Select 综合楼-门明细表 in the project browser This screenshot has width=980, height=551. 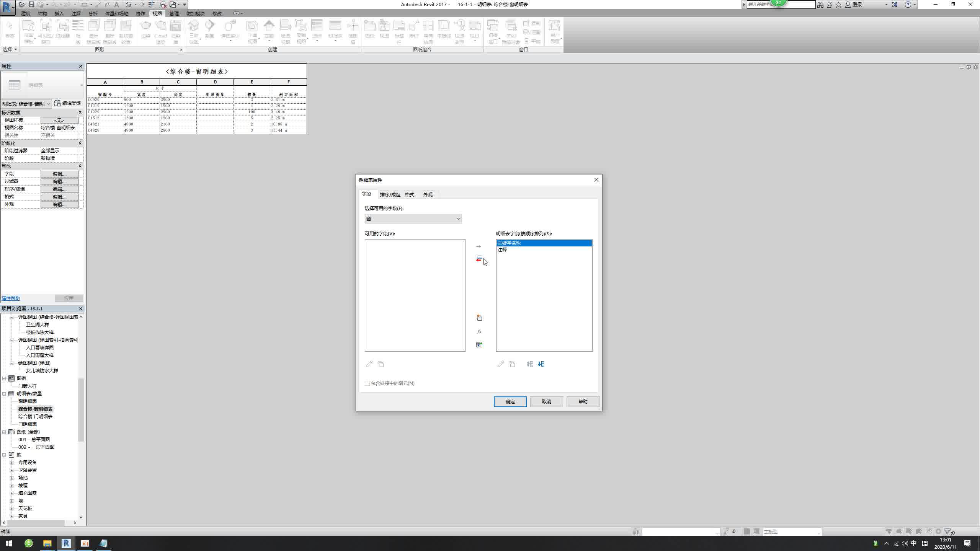pos(36,416)
